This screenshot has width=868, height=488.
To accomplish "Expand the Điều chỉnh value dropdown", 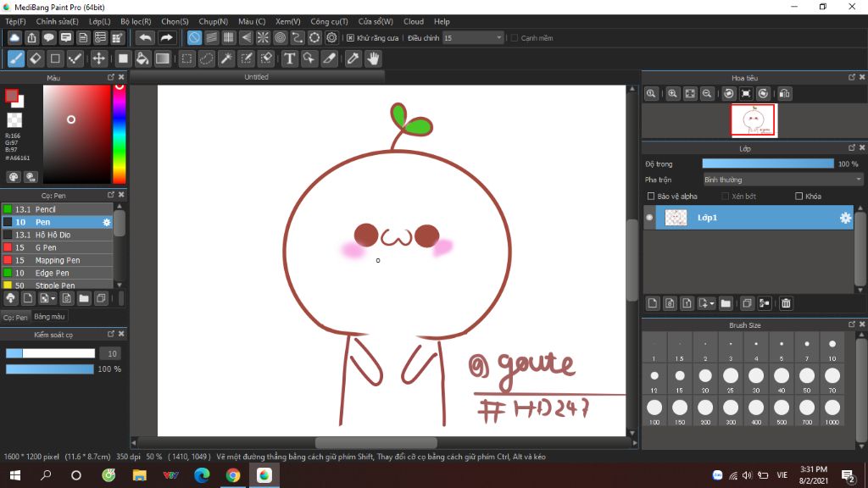I will (498, 38).
